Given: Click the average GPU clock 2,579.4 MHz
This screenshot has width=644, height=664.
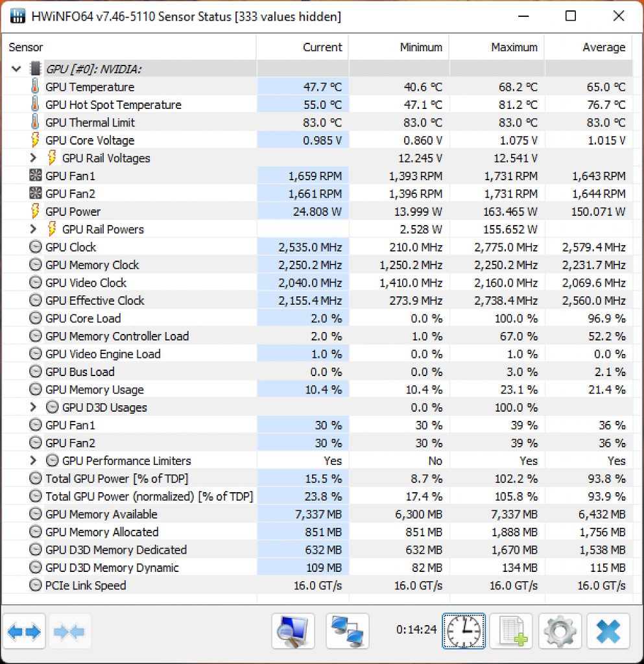Looking at the screenshot, I should tap(593, 247).
